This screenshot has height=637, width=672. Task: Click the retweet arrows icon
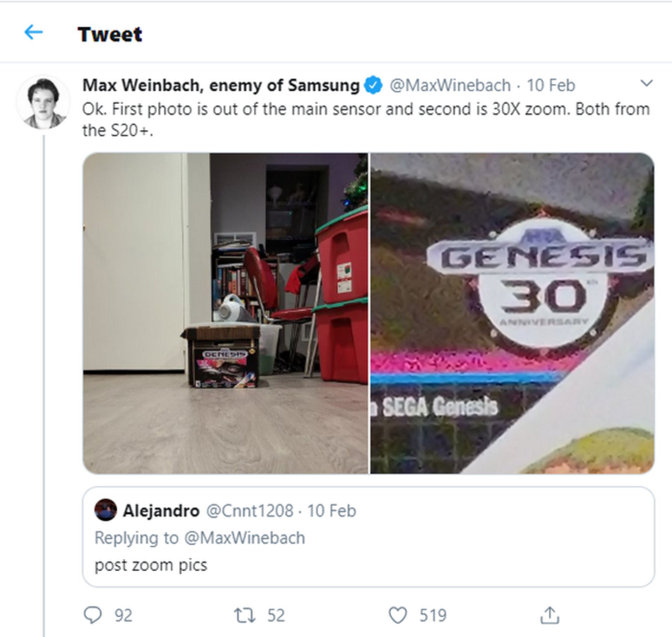point(245,615)
